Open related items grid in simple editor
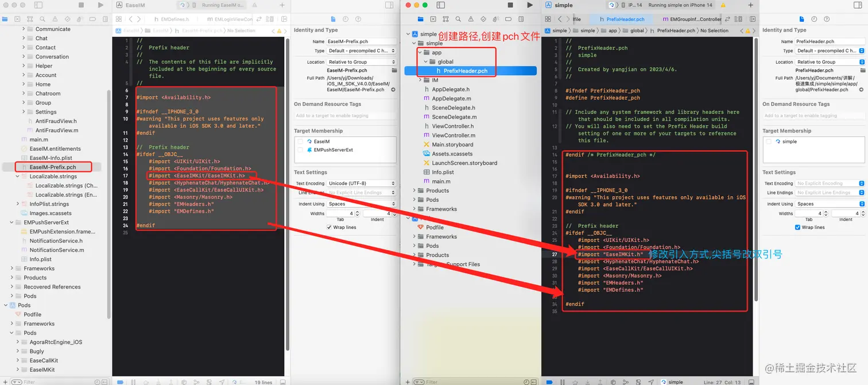 point(548,20)
